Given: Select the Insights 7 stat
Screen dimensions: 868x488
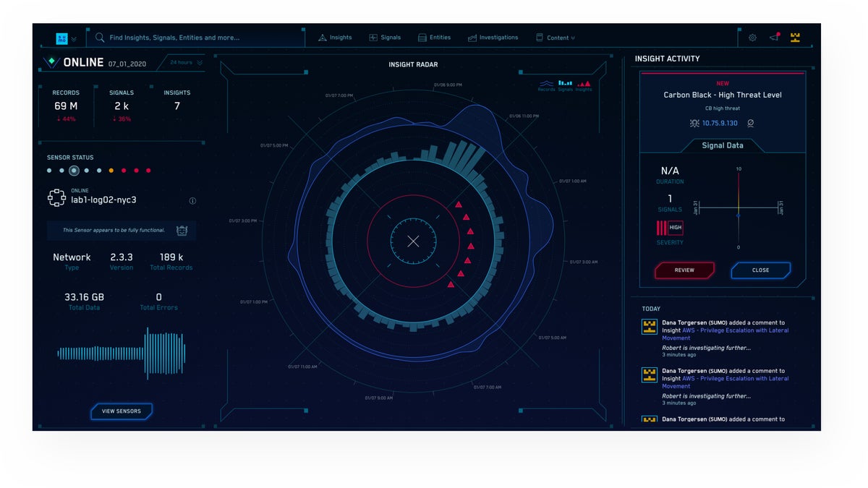Looking at the screenshot, I should point(177,101).
